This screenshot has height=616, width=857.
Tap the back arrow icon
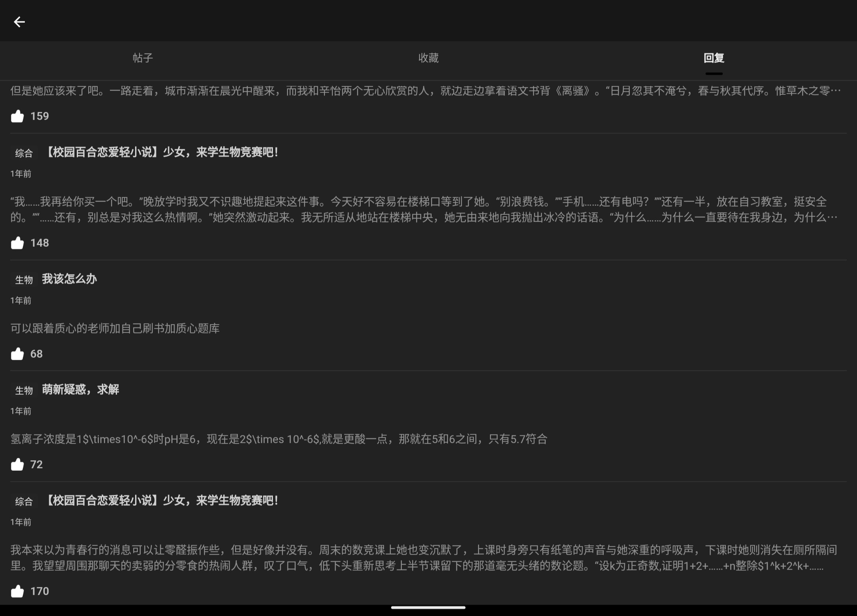(x=19, y=22)
